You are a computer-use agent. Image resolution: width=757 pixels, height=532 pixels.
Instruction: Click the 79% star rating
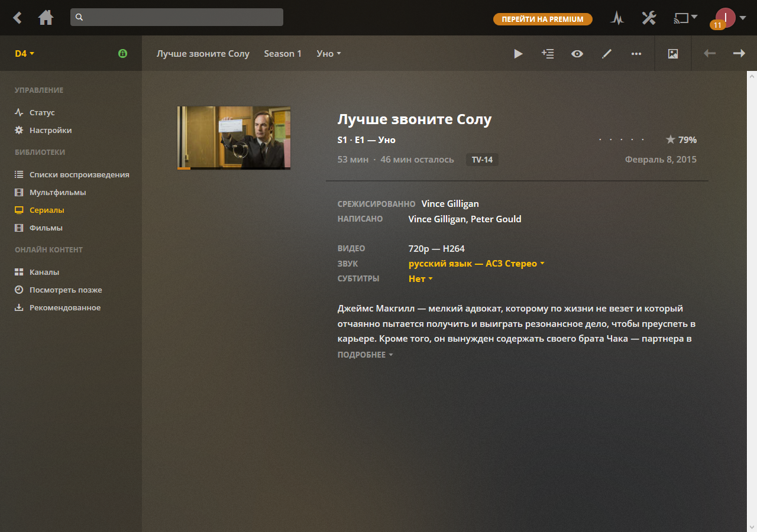click(681, 140)
